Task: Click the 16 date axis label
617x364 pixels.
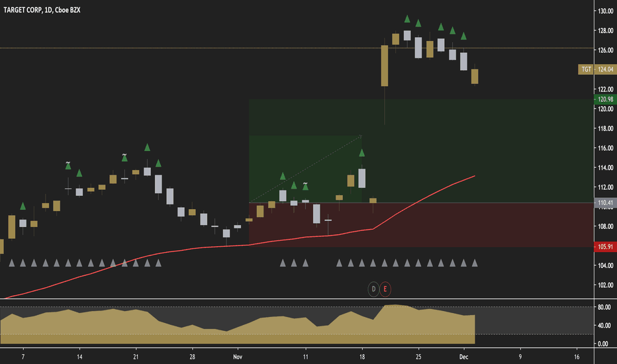Action: pyautogui.click(x=577, y=357)
